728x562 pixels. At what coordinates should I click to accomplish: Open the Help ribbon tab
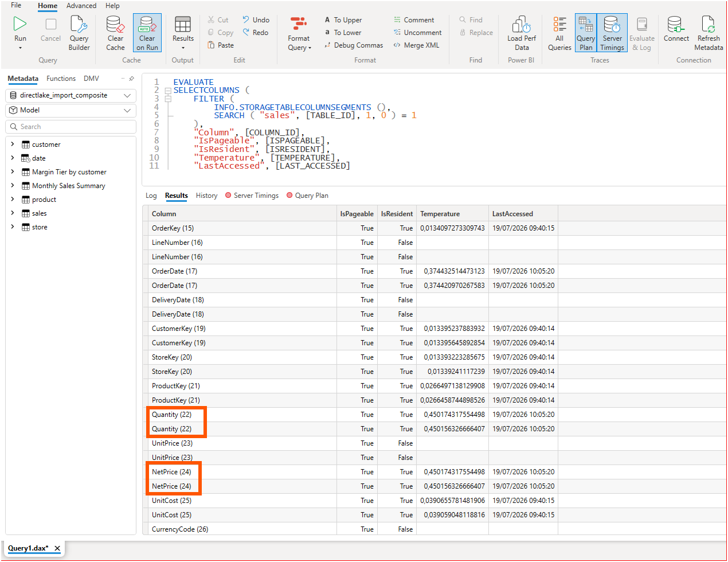[112, 6]
